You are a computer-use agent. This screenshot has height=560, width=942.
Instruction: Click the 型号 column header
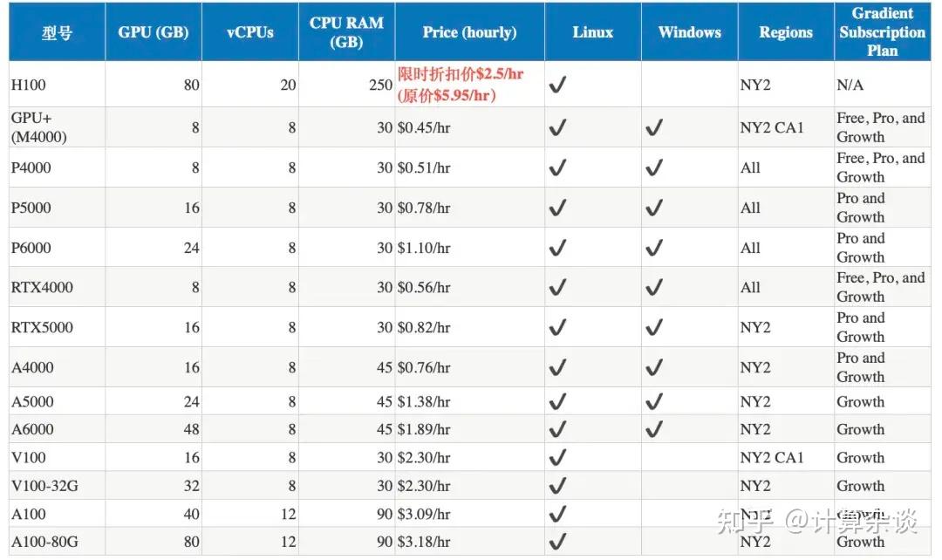coord(57,33)
